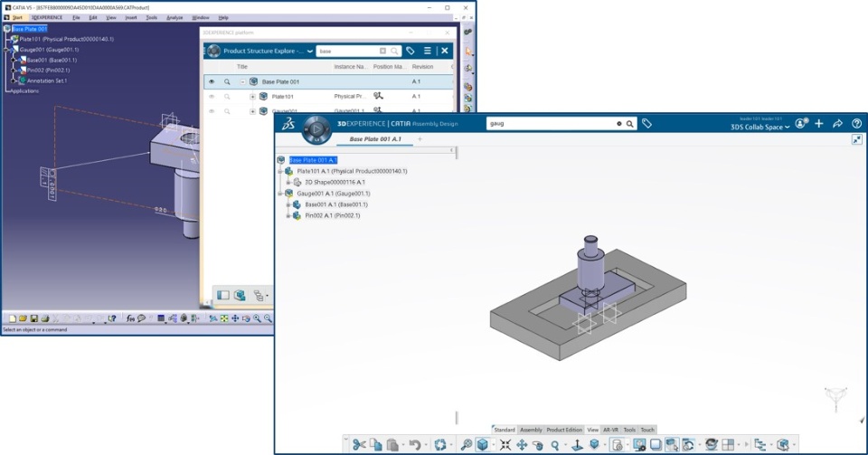The image size is (868, 455).
Task: Switch to Product Edition tab
Action: (x=564, y=430)
